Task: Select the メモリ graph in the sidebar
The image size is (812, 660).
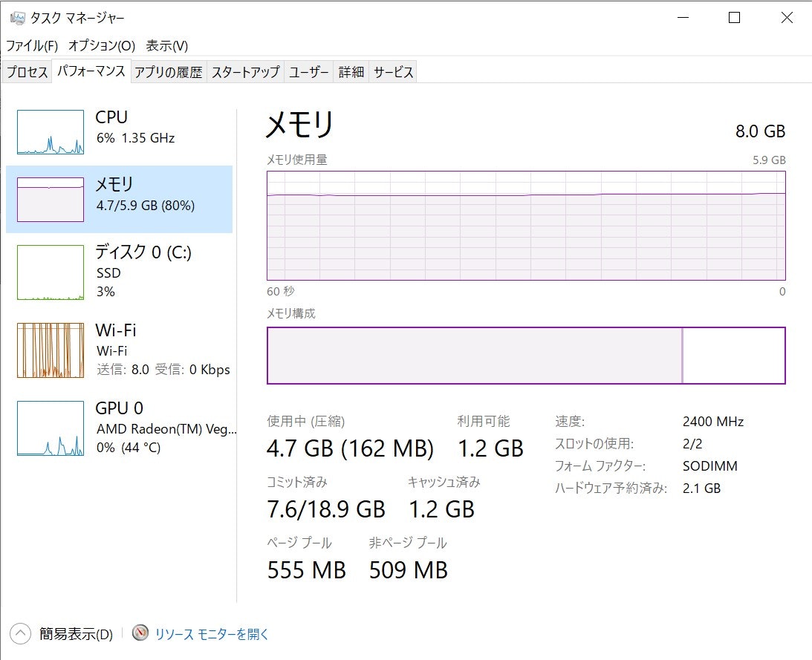Action: pos(50,198)
